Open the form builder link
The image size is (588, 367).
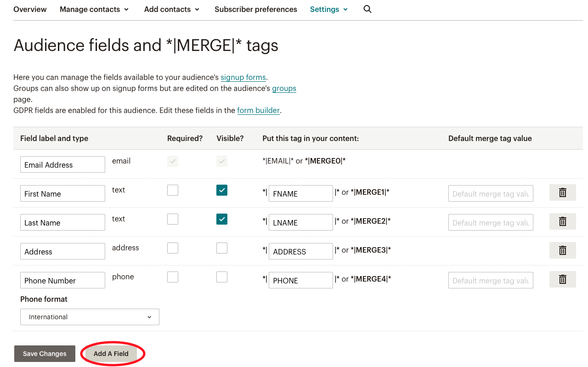tap(258, 110)
